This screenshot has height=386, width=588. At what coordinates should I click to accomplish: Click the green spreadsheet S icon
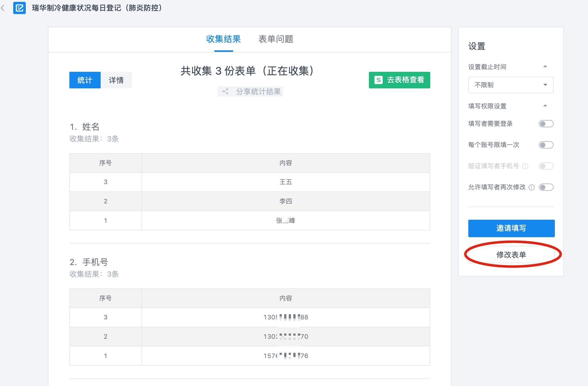point(379,80)
